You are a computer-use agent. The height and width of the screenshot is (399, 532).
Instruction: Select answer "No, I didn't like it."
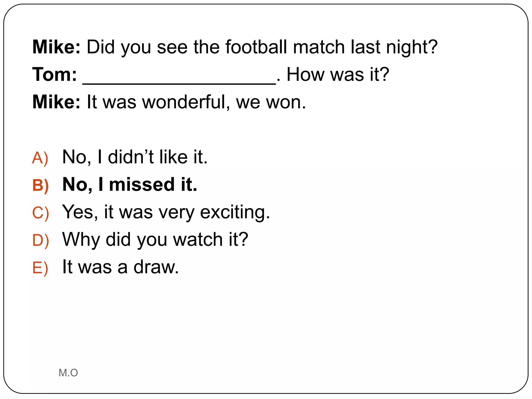tap(135, 157)
